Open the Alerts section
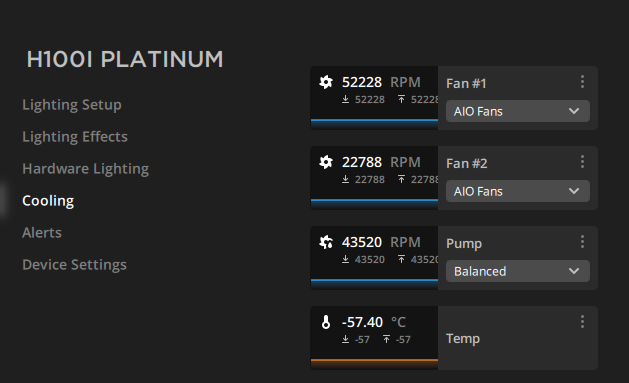Viewport: 629px width, 383px height. point(42,233)
